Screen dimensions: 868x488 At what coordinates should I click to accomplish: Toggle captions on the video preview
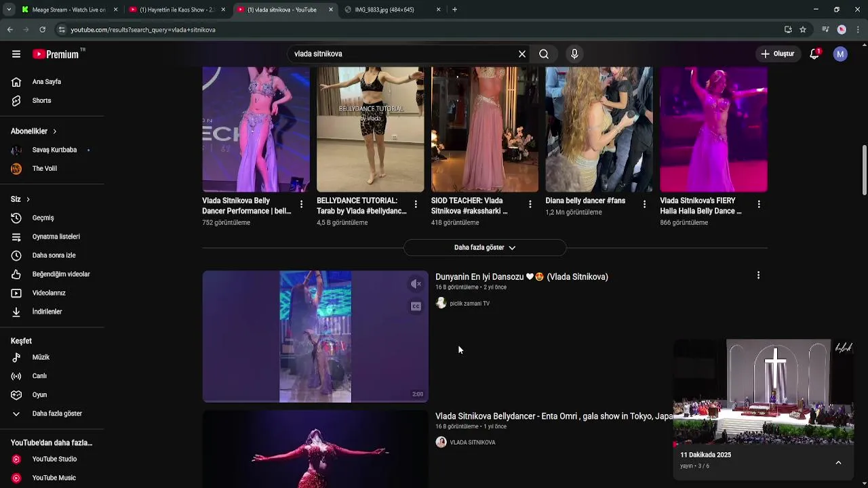pyautogui.click(x=416, y=306)
